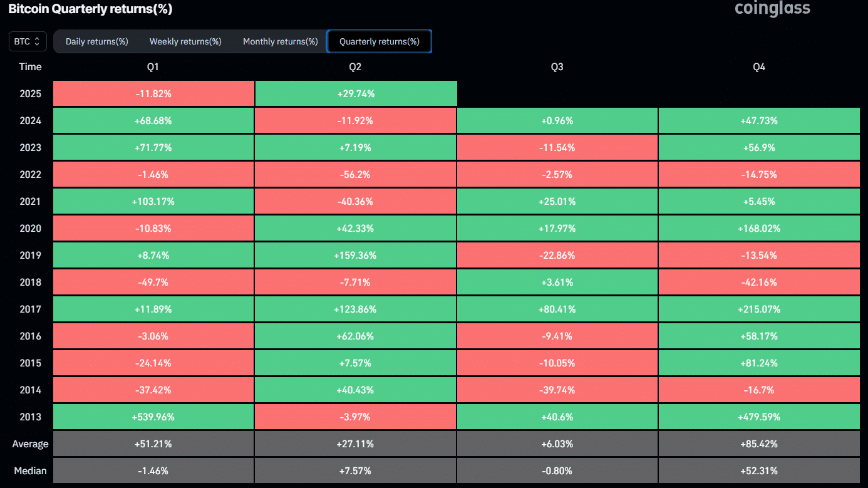This screenshot has height=488, width=868.
Task: Select the 2025 Q2 +29.74% cell
Action: [356, 93]
